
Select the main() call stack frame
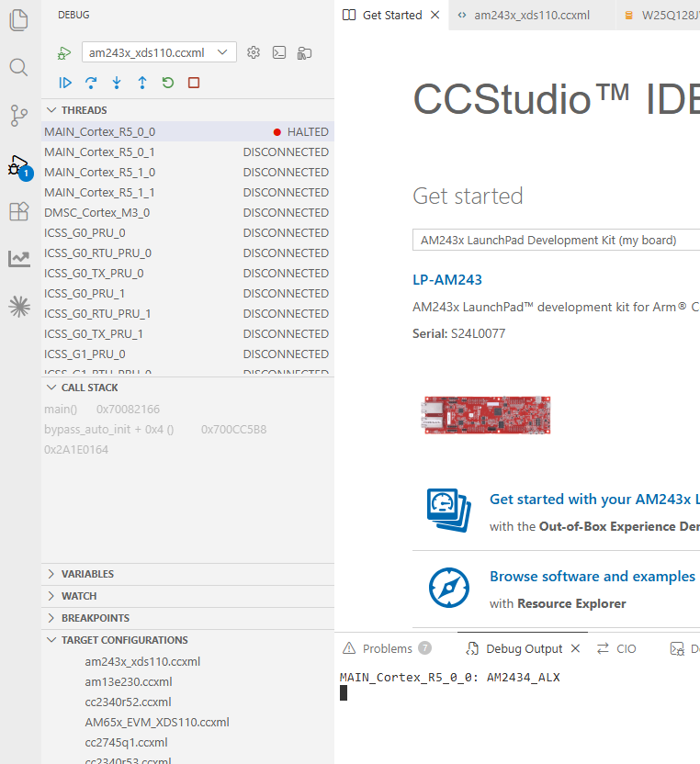pos(187,410)
